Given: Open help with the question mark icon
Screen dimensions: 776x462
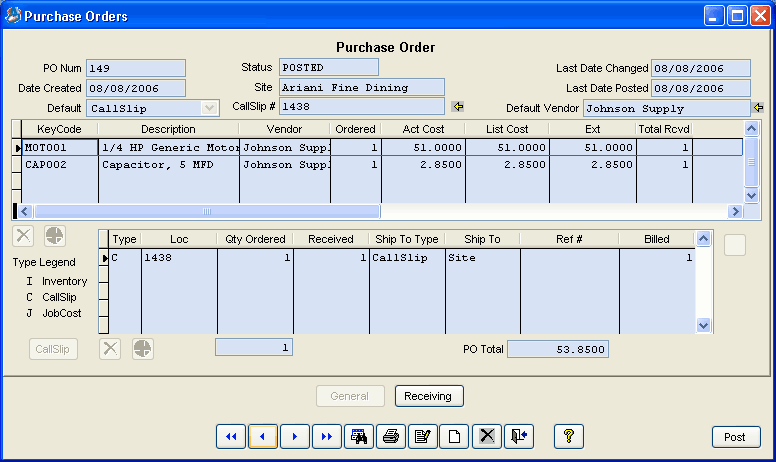Looking at the screenshot, I should (569, 436).
